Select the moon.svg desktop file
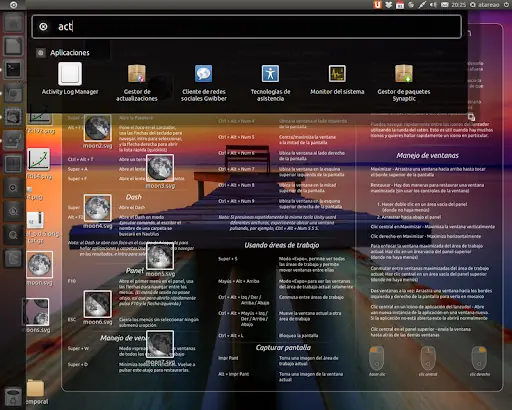The width and height of the screenshot is (512, 410). click(40, 269)
